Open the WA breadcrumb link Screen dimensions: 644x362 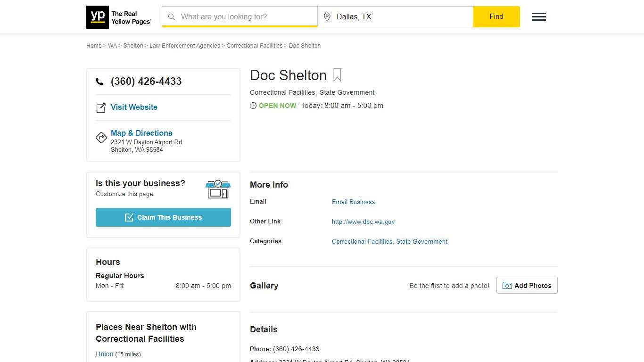click(112, 46)
